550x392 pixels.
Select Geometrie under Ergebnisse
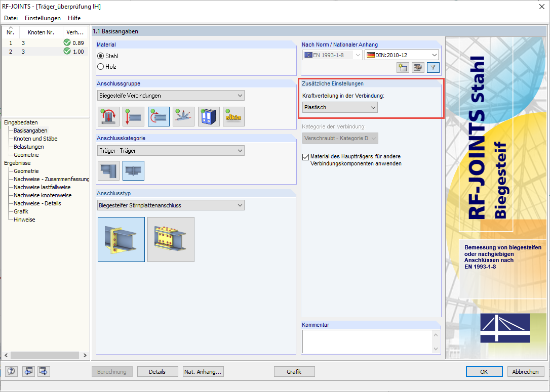point(26,171)
